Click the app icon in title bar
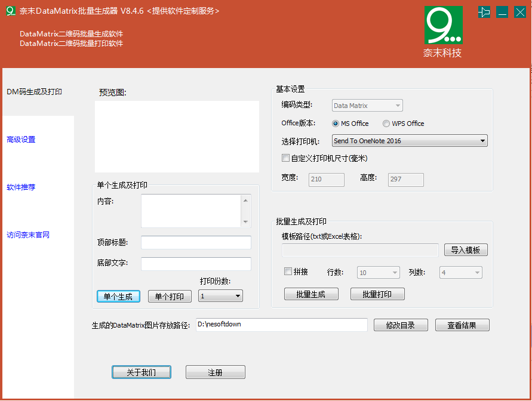This screenshot has height=401, width=532. (10, 11)
